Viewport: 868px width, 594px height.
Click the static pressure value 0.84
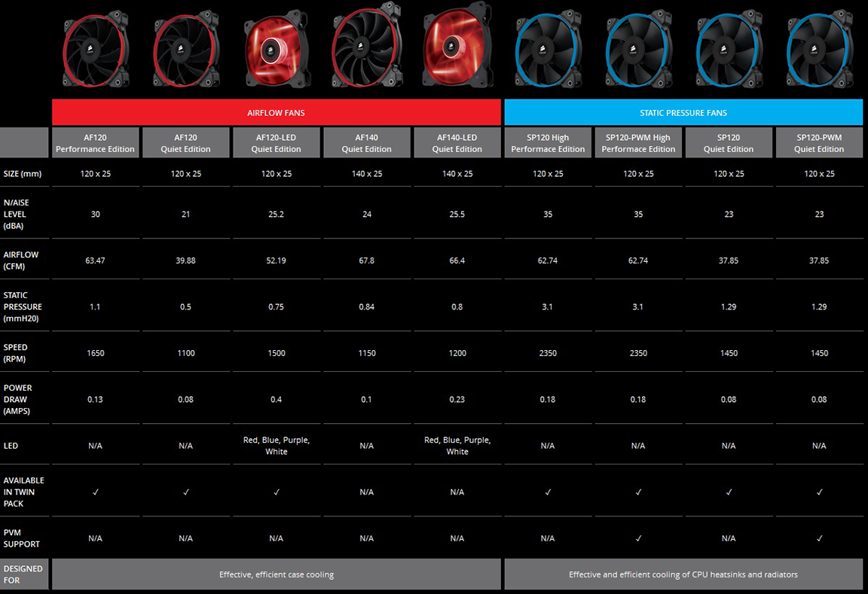tap(367, 306)
